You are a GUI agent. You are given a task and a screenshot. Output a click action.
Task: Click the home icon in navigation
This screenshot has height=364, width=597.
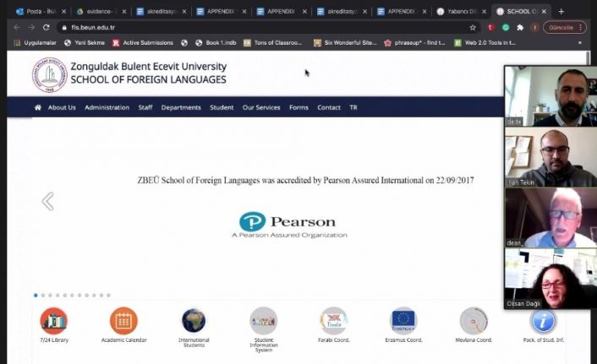(x=38, y=107)
